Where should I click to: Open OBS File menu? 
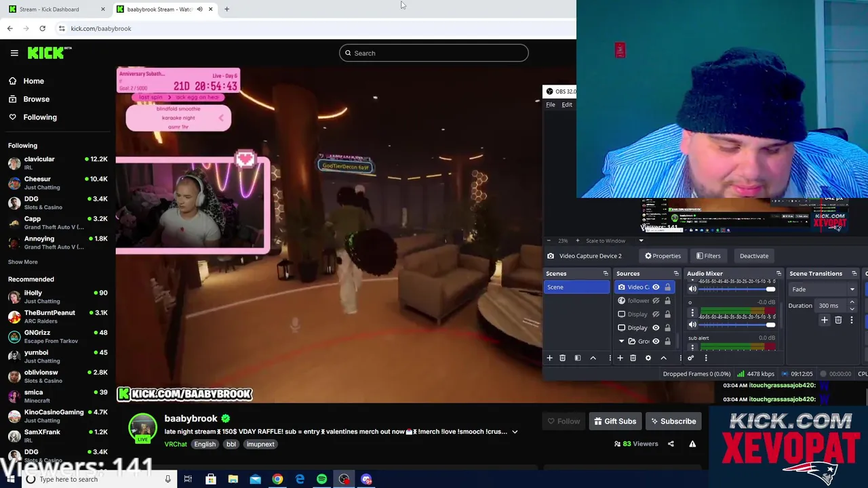pyautogui.click(x=551, y=105)
